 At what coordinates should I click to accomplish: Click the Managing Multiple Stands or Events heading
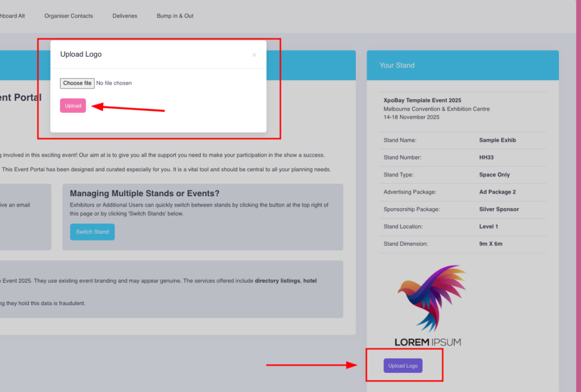[x=145, y=193]
